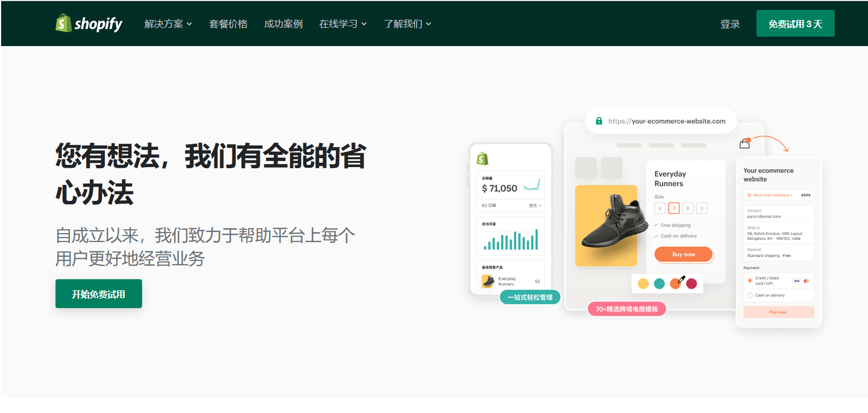Click the Mastercard icon

(x=806, y=281)
